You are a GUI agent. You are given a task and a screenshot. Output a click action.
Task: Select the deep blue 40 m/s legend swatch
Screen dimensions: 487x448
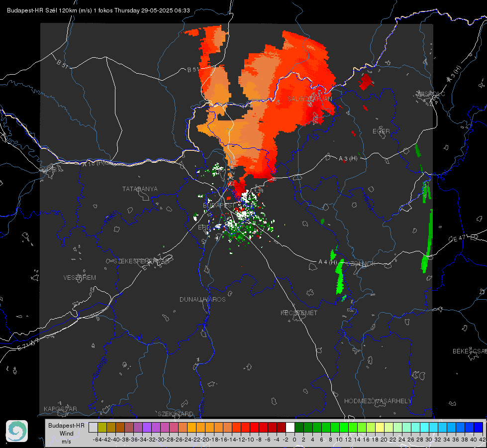pos(479,428)
